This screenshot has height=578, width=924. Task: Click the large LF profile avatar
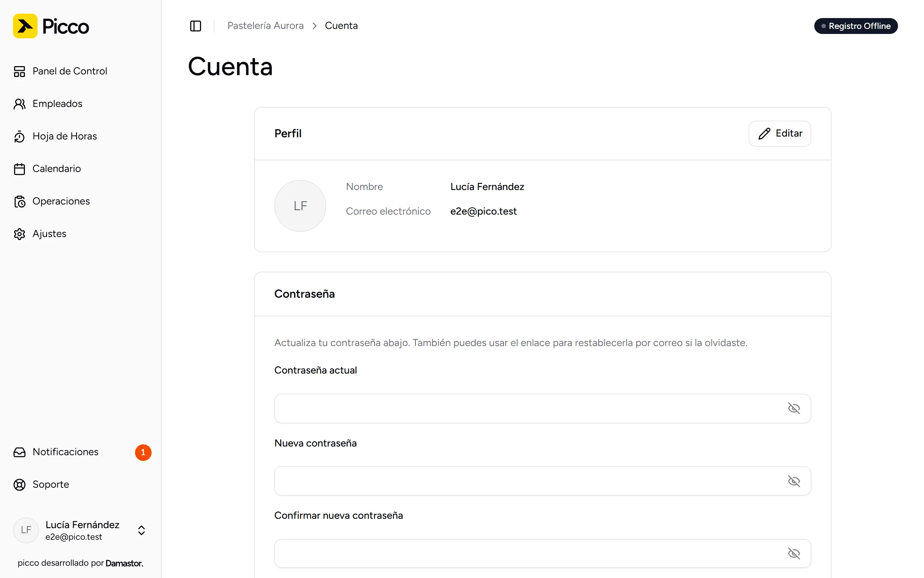click(300, 206)
